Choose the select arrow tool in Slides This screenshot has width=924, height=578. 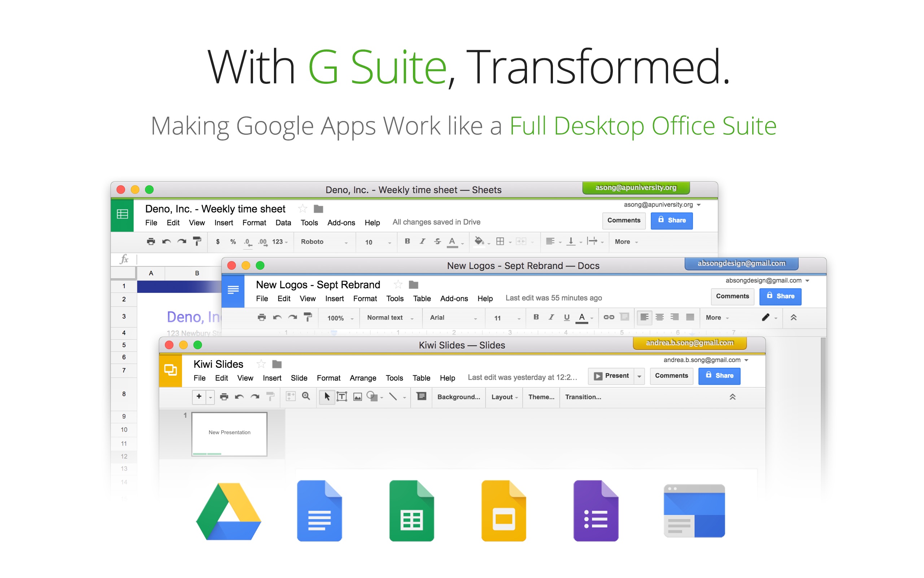[327, 397]
